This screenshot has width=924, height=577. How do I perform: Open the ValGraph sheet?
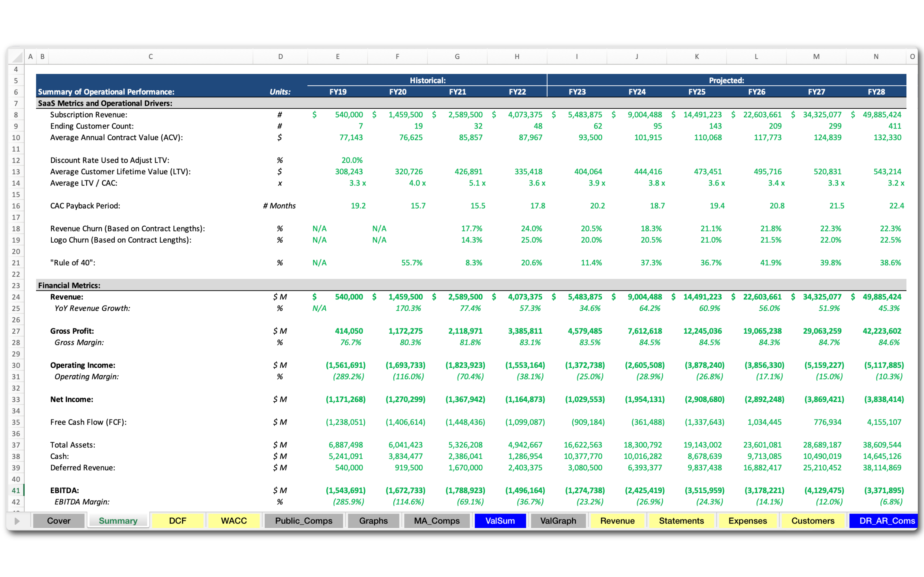558,521
